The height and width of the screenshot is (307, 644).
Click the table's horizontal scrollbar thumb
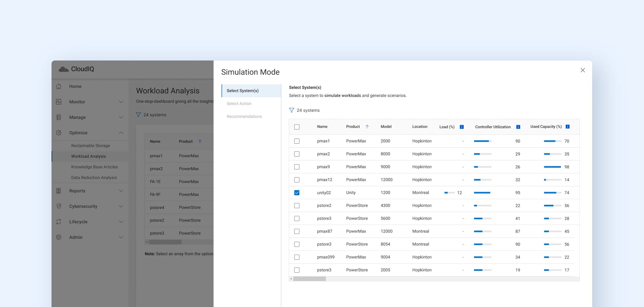[309, 279]
